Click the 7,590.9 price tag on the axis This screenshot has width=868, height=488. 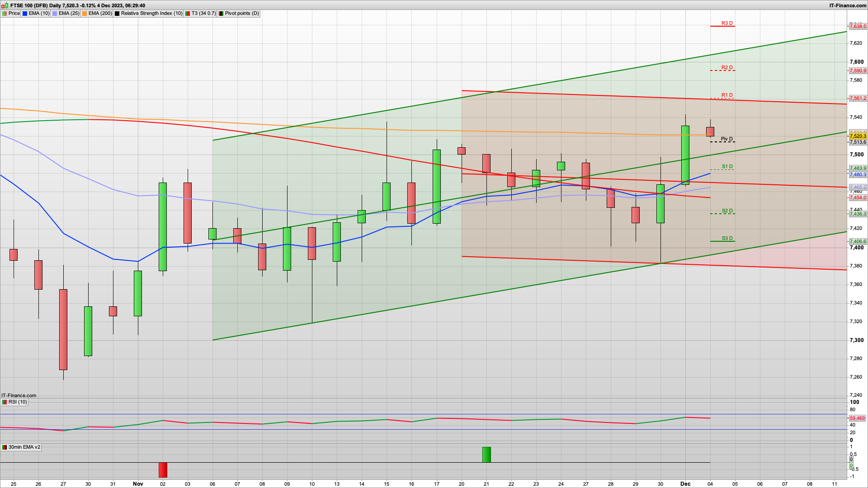click(x=858, y=70)
